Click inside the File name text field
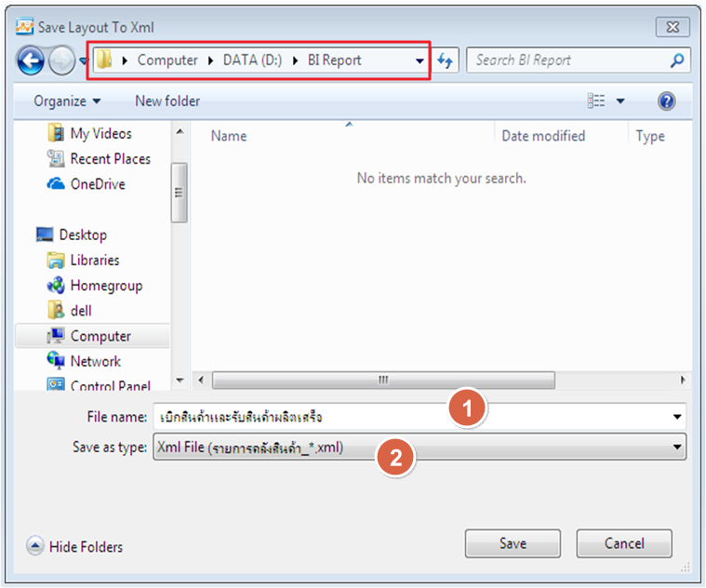This screenshot has height=588, width=706. point(298,416)
